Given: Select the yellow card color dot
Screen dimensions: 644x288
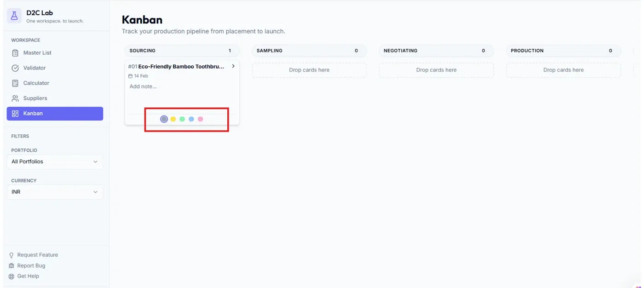Looking at the screenshot, I should 173,119.
